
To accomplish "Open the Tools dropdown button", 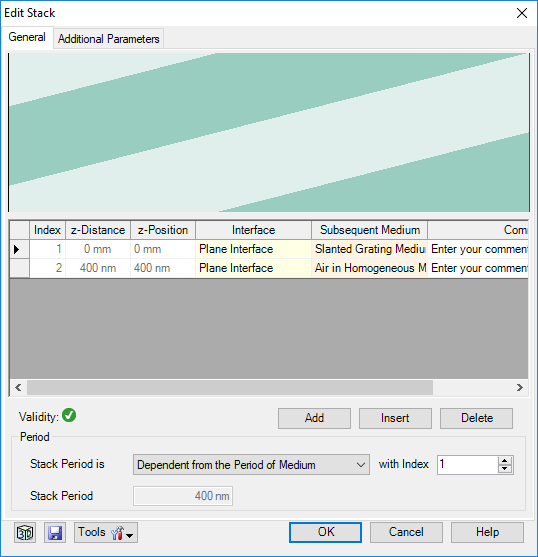I will pyautogui.click(x=106, y=532).
